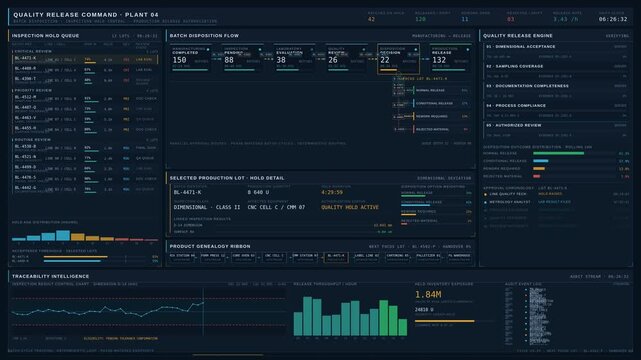Open the Manufacturing Completed stage card

(191, 58)
